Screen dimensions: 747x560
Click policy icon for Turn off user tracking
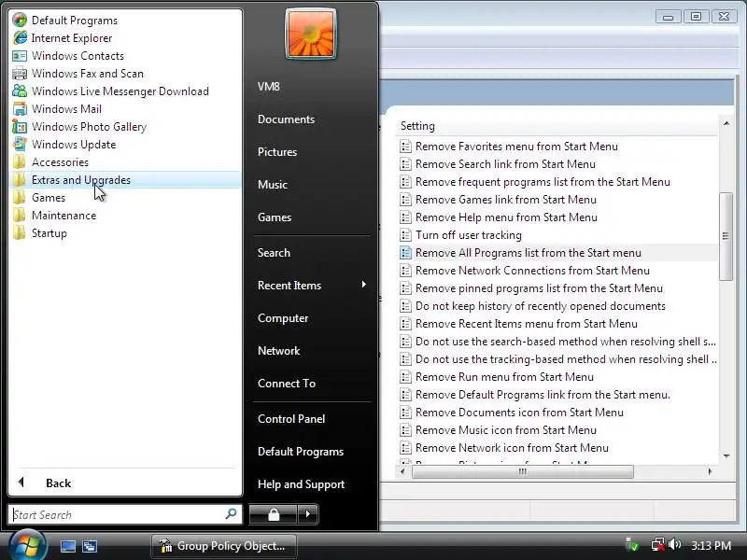pos(405,235)
